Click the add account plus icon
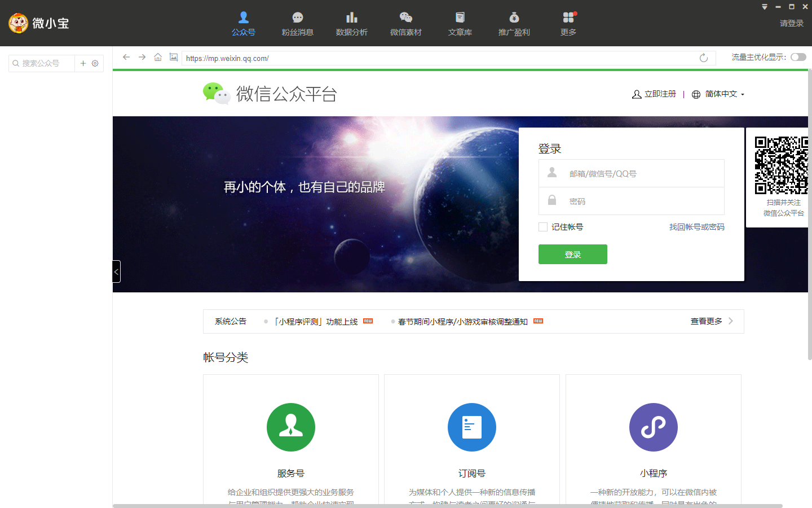 point(83,63)
